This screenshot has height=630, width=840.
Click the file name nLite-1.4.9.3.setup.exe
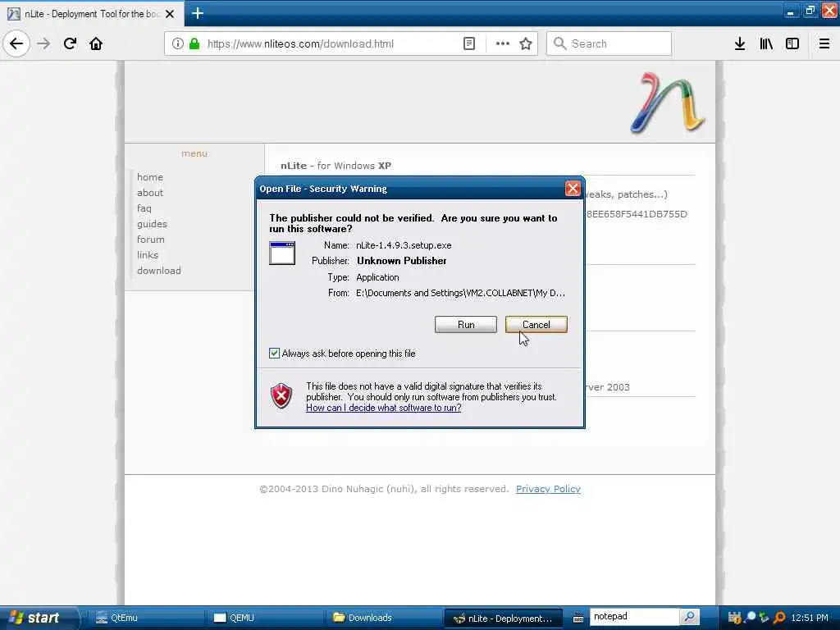404,245
